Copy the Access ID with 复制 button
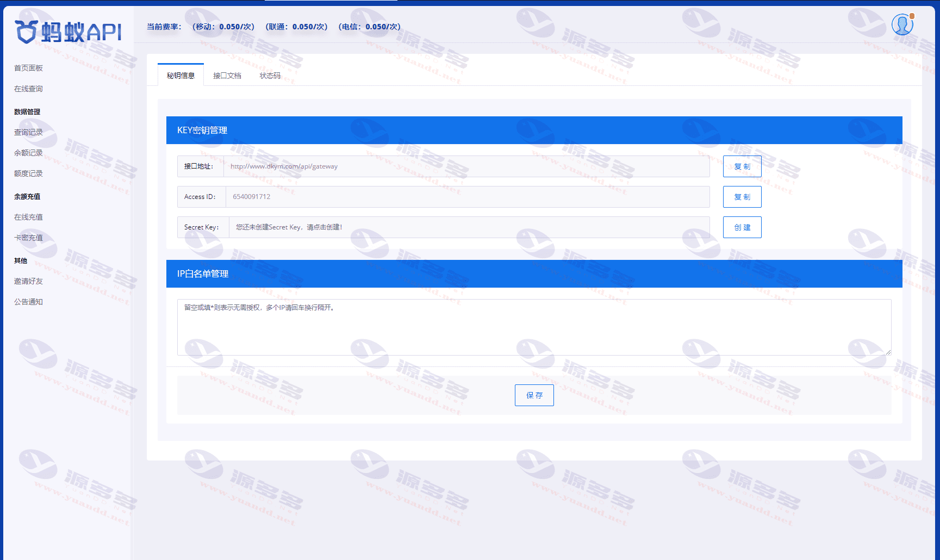 click(x=742, y=197)
